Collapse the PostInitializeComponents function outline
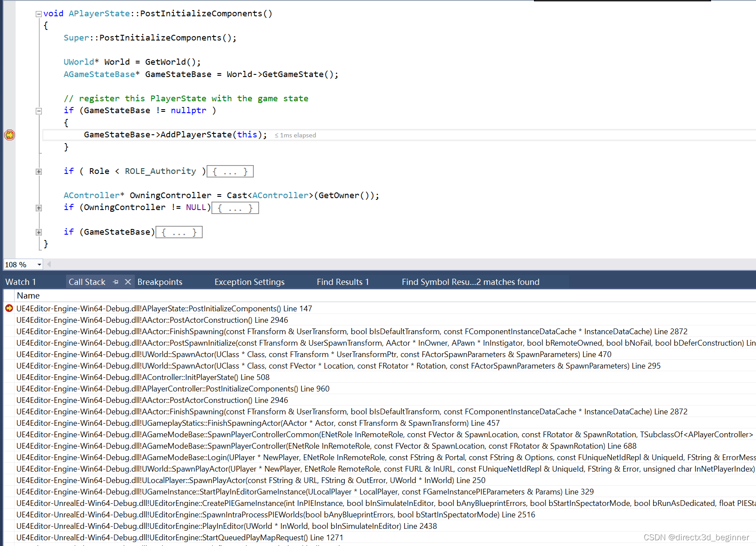Screen dimensions: 756x546 [x=39, y=14]
